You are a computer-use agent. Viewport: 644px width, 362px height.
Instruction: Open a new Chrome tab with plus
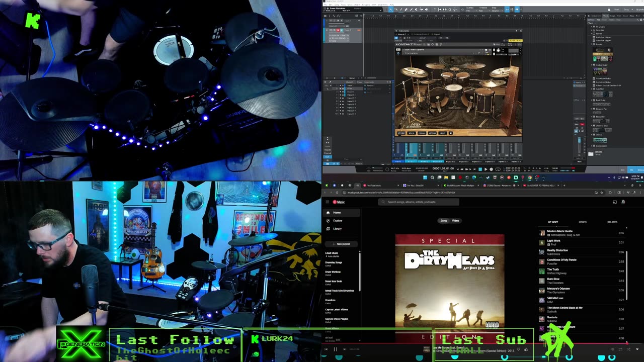coord(564,186)
